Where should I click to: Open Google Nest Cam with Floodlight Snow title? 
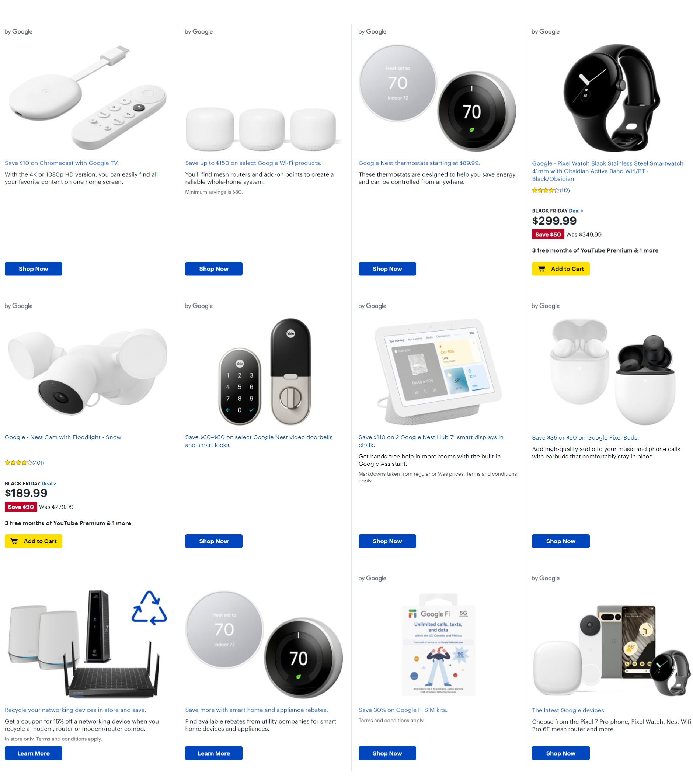tap(63, 437)
